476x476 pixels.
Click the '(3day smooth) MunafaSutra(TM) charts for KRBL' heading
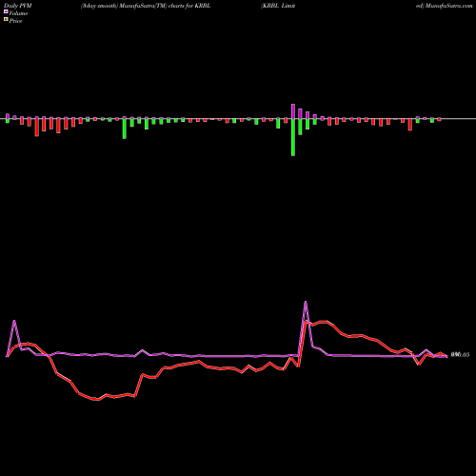(146, 6)
